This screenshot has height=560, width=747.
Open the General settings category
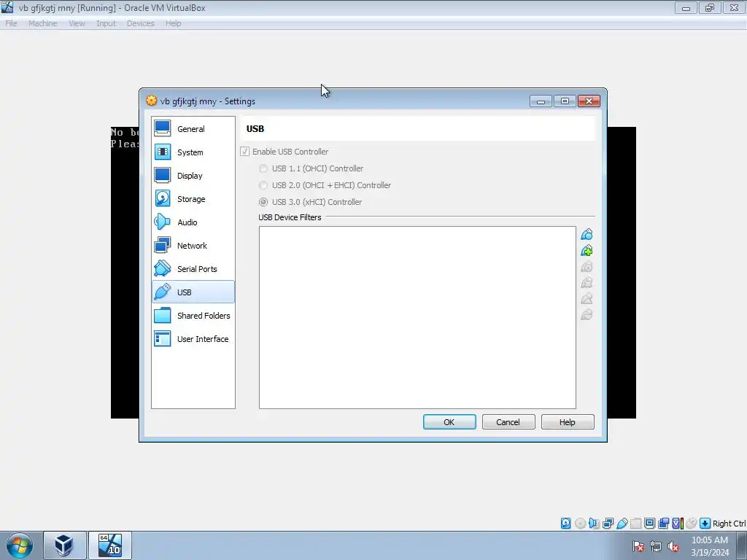coord(193,128)
